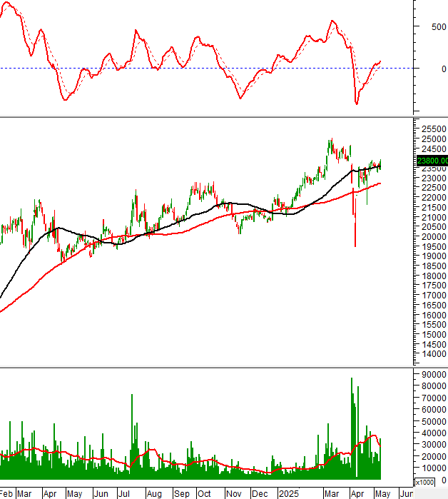Click the 23800.00 current price label
The height and width of the screenshot is (499, 448).
pyautogui.click(x=432, y=161)
